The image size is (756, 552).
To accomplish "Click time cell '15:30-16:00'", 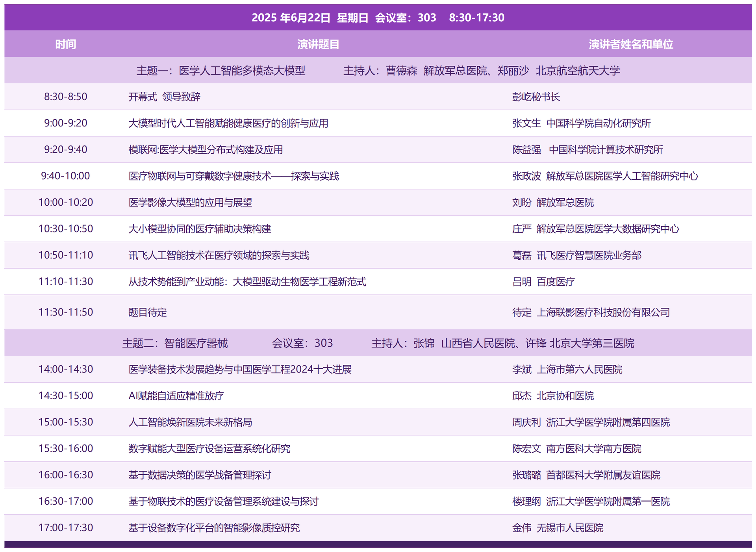I will (x=65, y=448).
